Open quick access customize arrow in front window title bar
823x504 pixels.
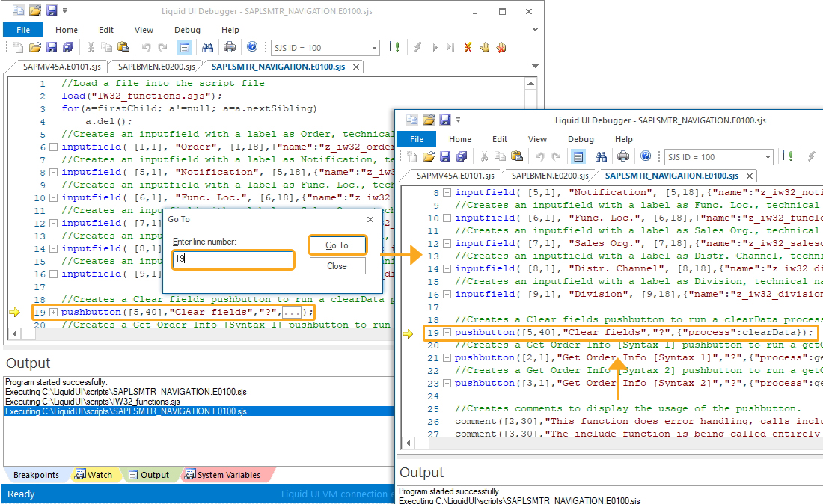pos(458,120)
